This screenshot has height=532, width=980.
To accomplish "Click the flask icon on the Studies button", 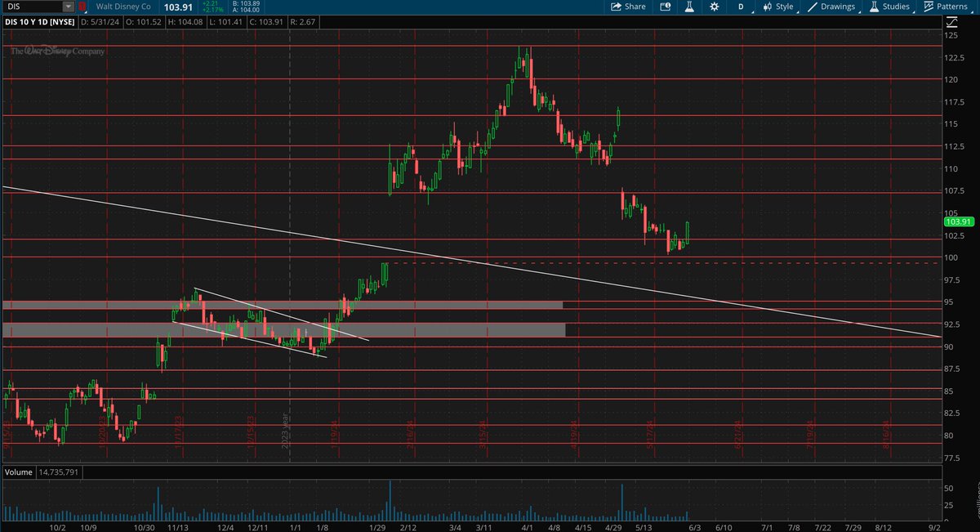I will point(873,7).
